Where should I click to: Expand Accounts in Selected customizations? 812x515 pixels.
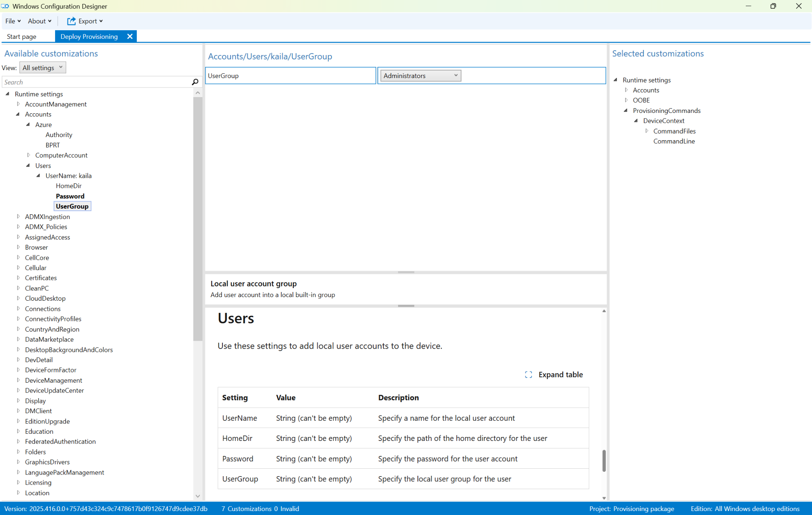[626, 90]
